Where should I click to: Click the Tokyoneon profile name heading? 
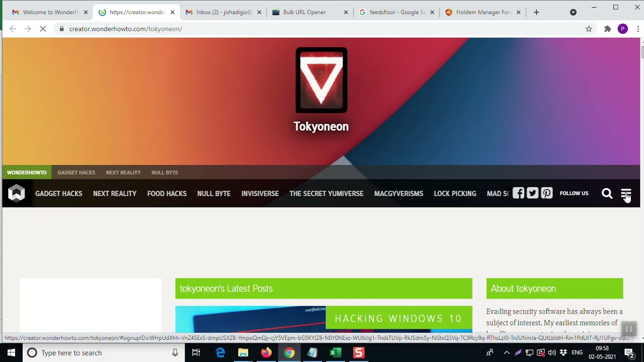tap(321, 126)
